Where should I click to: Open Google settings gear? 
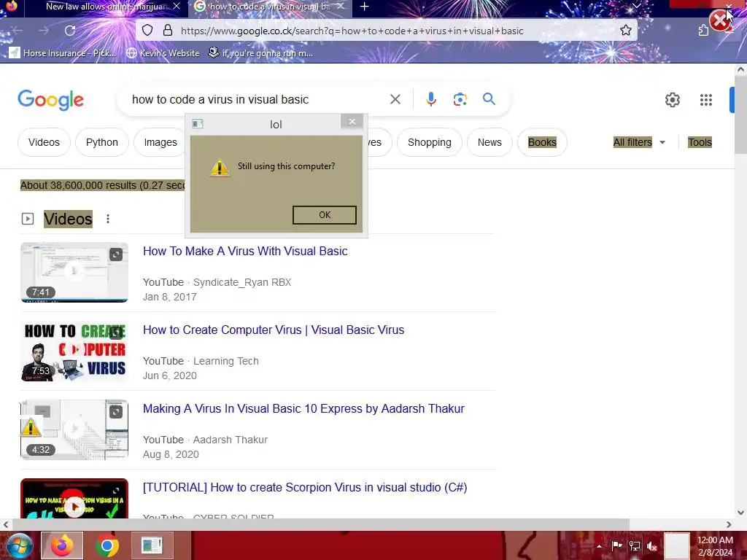672,99
